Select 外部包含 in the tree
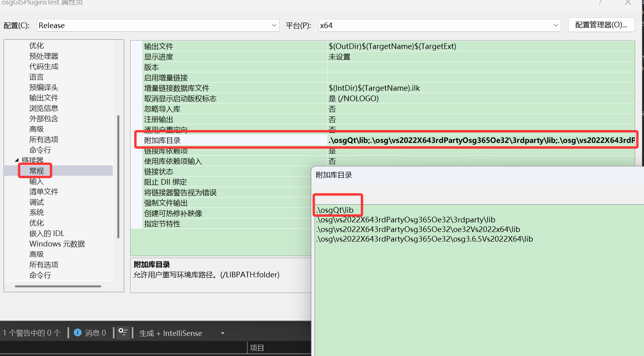Viewport: 644px width, 356px height. (44, 118)
